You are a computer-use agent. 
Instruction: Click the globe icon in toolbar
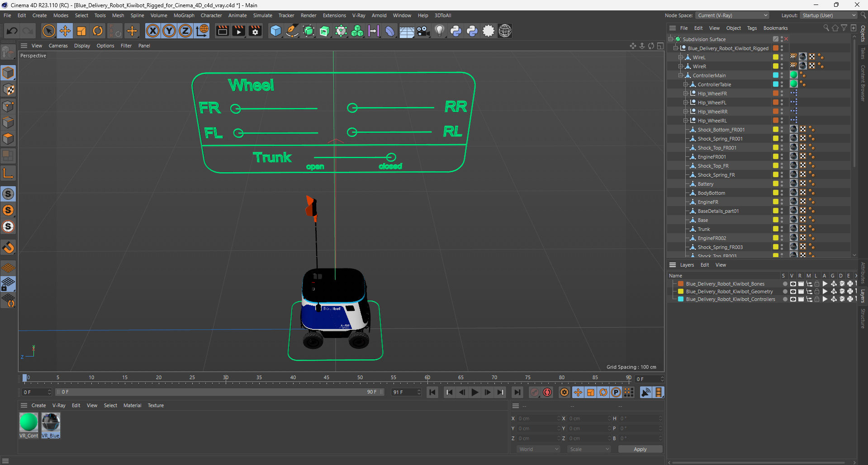click(x=505, y=31)
